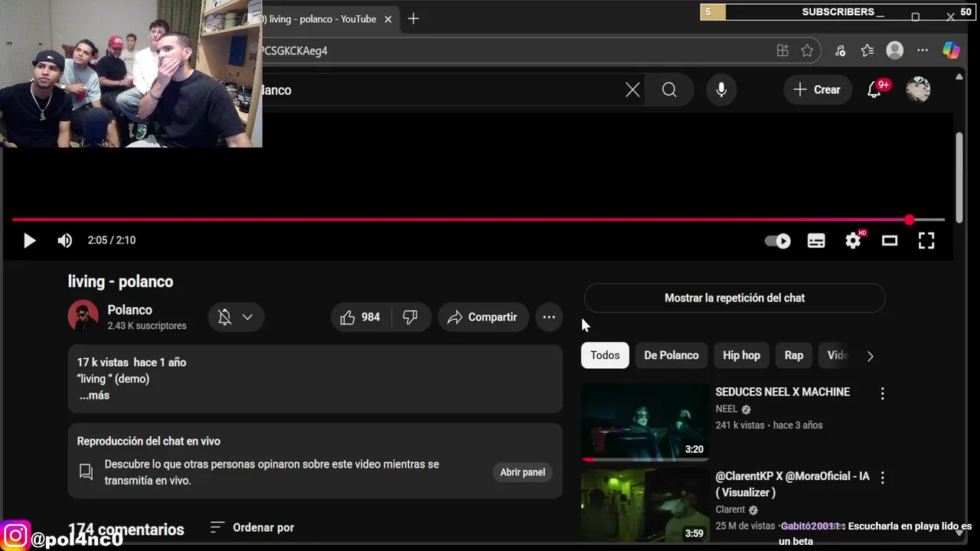980x551 pixels.
Task: Like the video with thumbs up
Action: pyautogui.click(x=361, y=317)
